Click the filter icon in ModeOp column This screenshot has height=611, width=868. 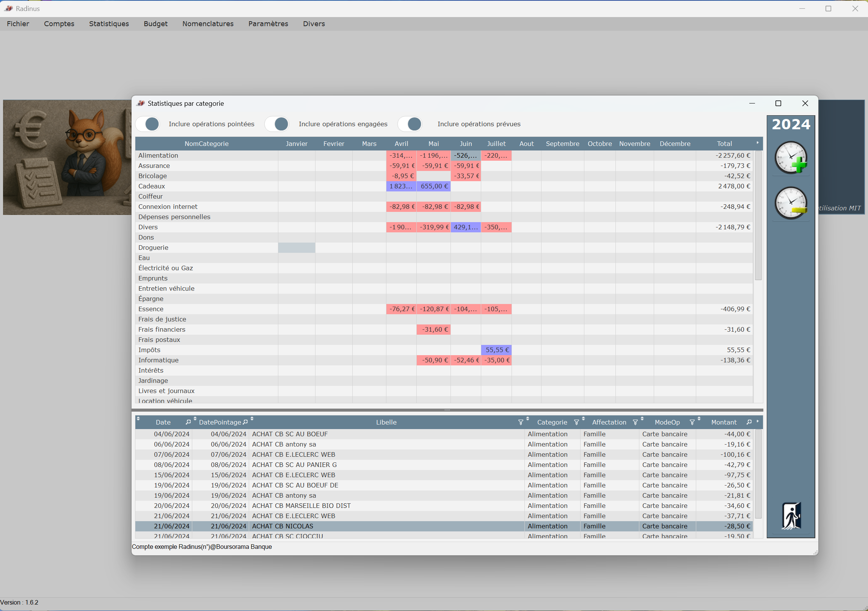692,422
